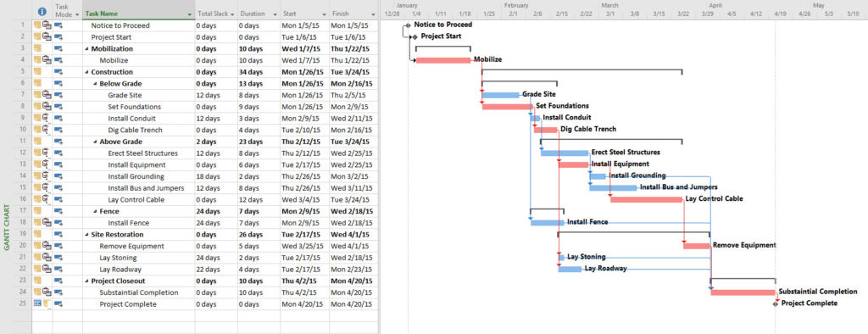The width and height of the screenshot is (868, 334).
Task: Click the Indicators info icon column header
Action: tap(42, 11)
